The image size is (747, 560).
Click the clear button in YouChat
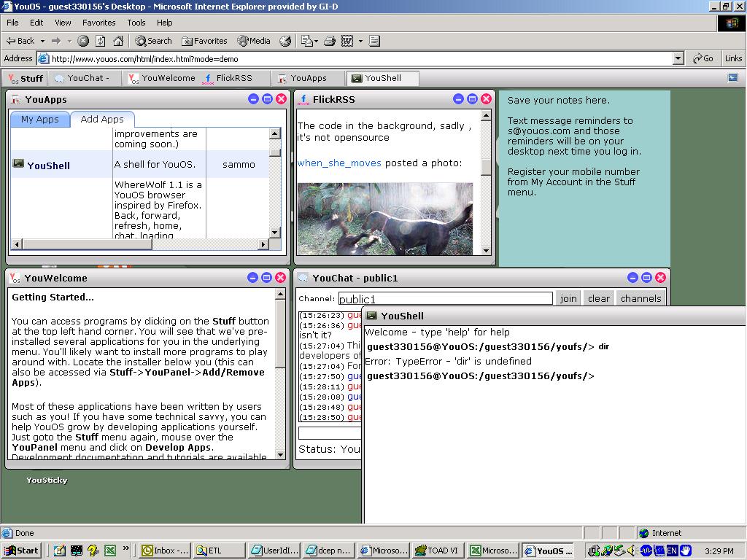click(598, 298)
